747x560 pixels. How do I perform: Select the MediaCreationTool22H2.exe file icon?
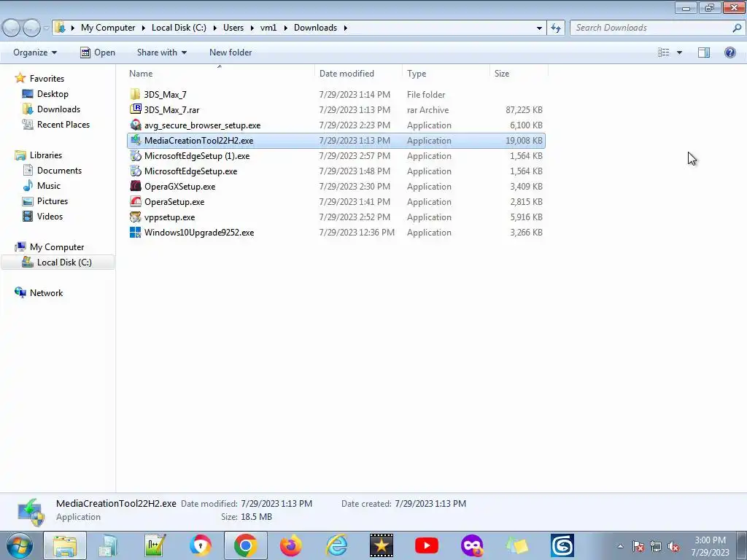(x=135, y=140)
